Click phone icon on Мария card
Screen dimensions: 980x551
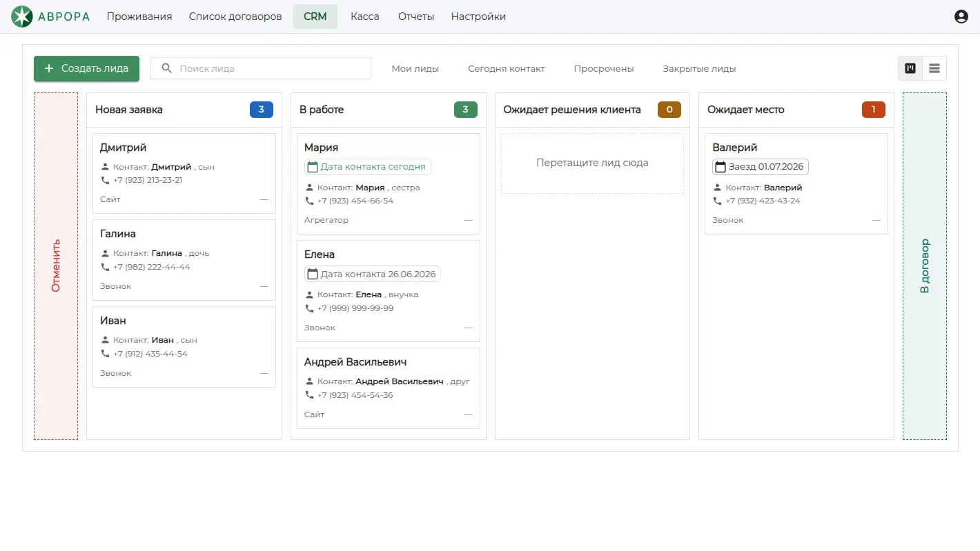click(x=310, y=201)
